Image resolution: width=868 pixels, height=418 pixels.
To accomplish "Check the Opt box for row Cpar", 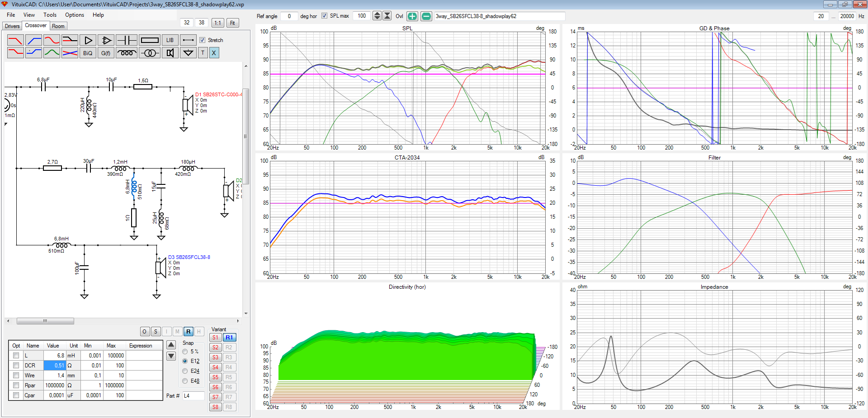I will coord(16,395).
